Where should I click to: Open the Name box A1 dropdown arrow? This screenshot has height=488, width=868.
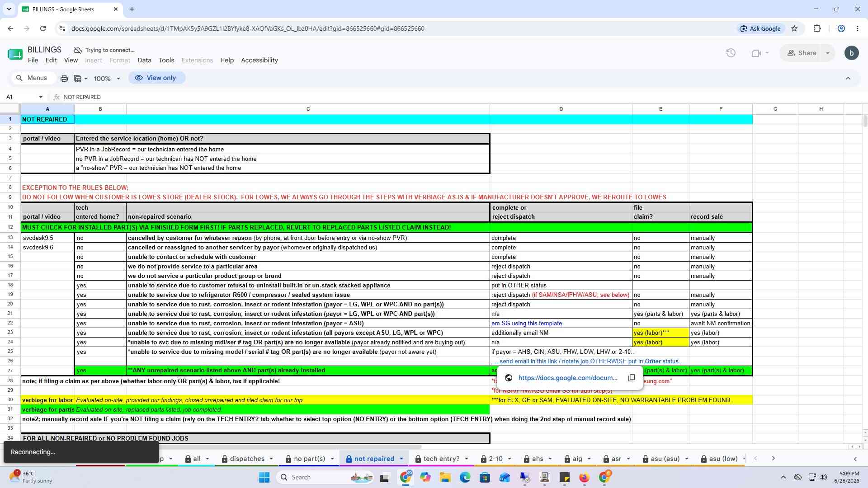[x=41, y=97]
